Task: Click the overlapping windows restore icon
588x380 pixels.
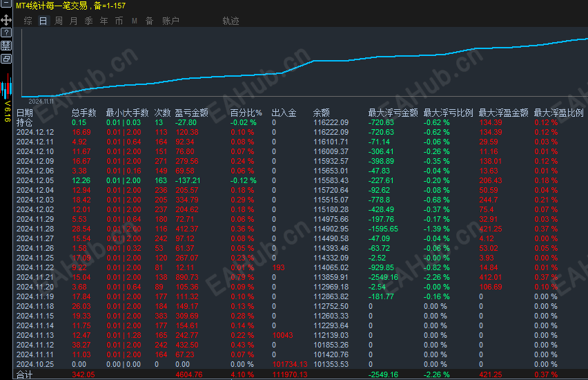Action: click(x=6, y=59)
